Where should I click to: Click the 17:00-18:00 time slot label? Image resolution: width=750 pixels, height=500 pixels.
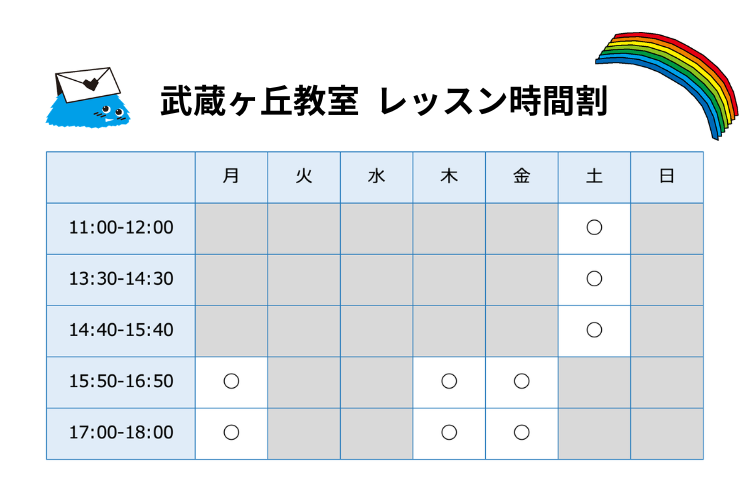pyautogui.click(x=121, y=433)
